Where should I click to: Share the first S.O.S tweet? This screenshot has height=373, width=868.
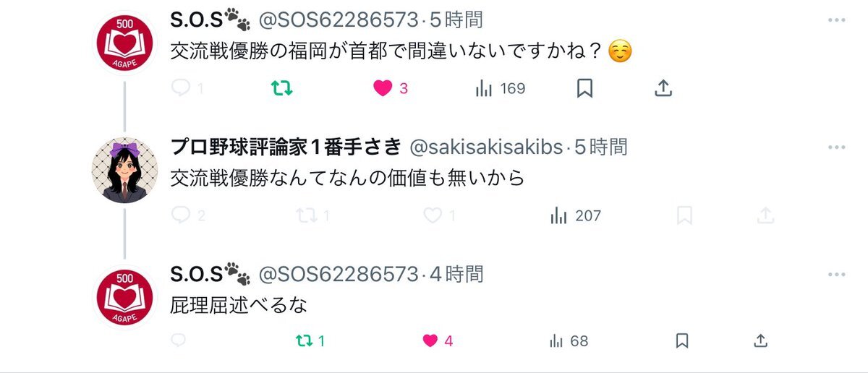[x=664, y=88]
